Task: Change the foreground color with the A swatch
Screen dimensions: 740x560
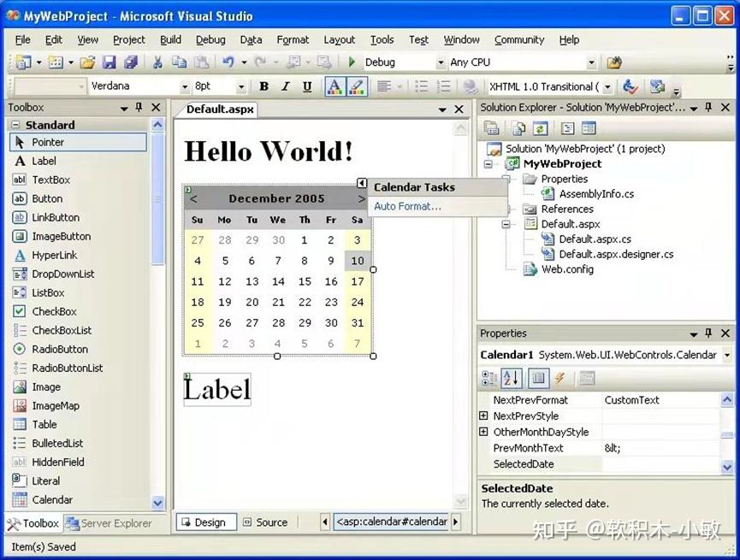Action: click(x=334, y=86)
